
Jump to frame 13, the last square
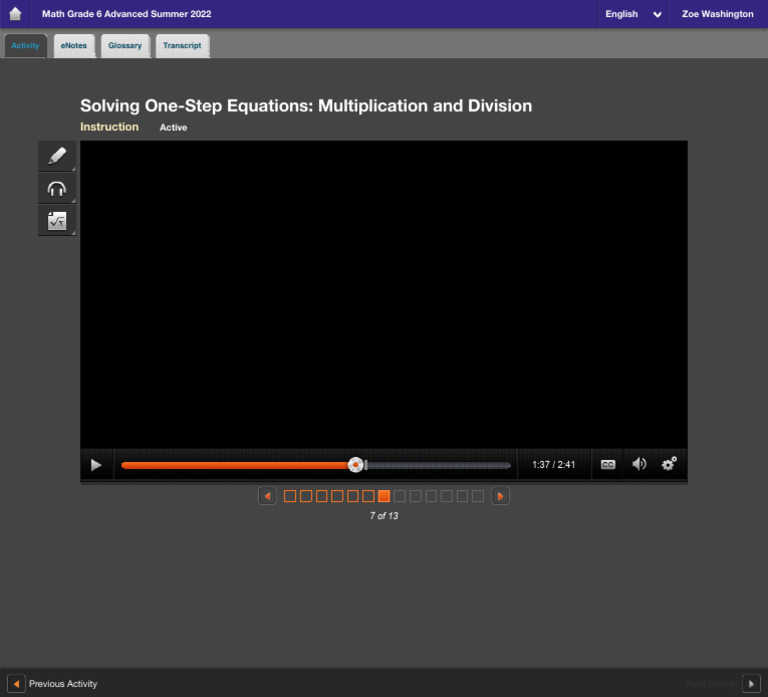[478, 496]
